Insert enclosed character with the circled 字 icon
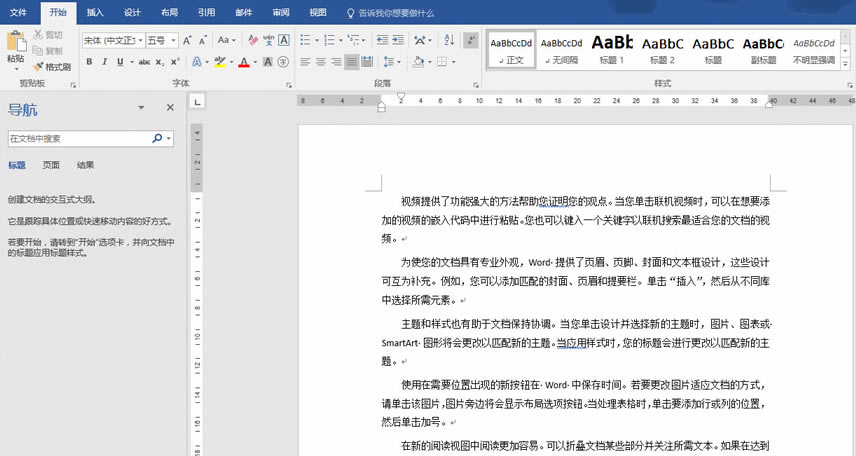Viewport: 856px width, 456px height. click(x=283, y=62)
